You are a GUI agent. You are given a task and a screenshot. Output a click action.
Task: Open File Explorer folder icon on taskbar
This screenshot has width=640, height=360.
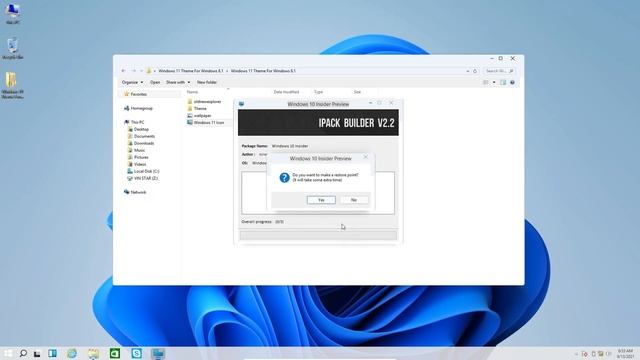coord(93,353)
